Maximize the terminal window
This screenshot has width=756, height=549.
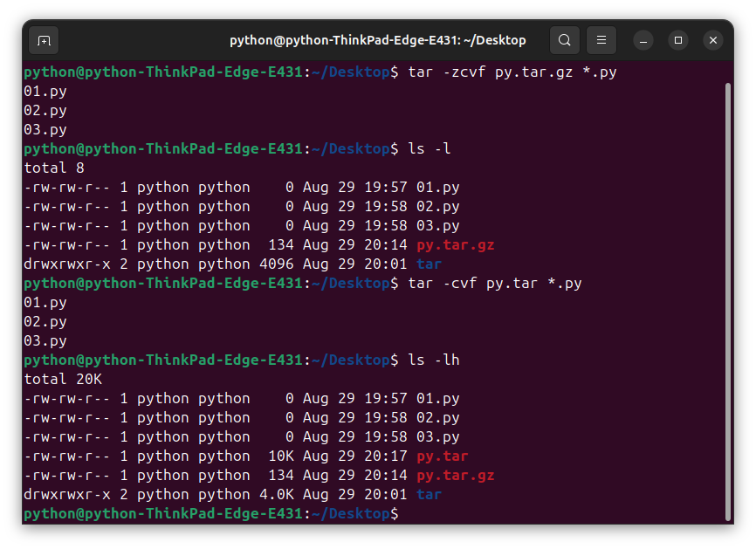coord(678,40)
